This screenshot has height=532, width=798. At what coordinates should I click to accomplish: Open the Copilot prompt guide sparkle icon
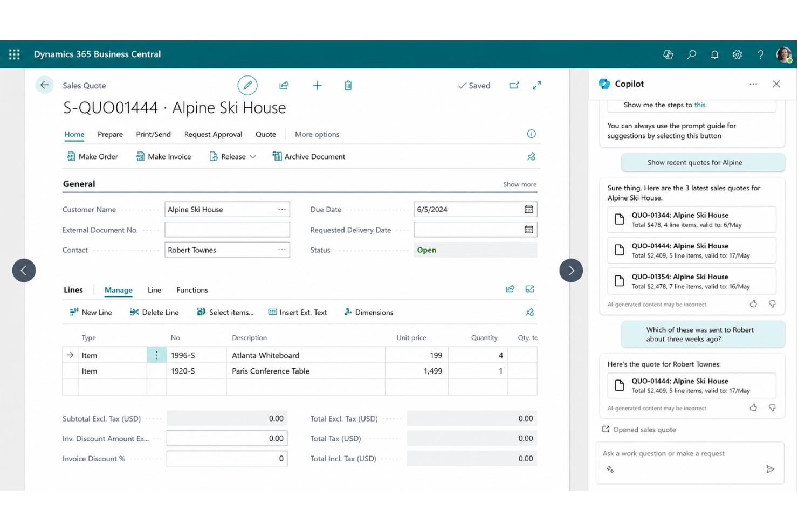[610, 469]
